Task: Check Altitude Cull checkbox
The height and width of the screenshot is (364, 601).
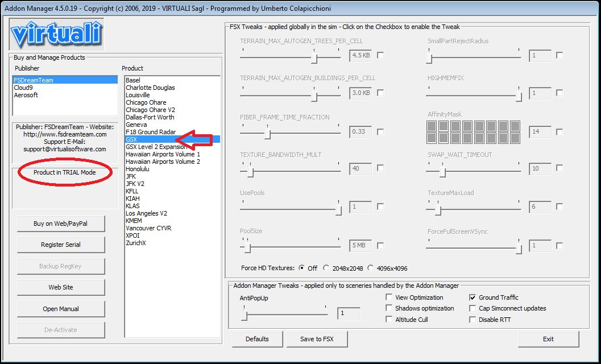Action: pyautogui.click(x=389, y=319)
